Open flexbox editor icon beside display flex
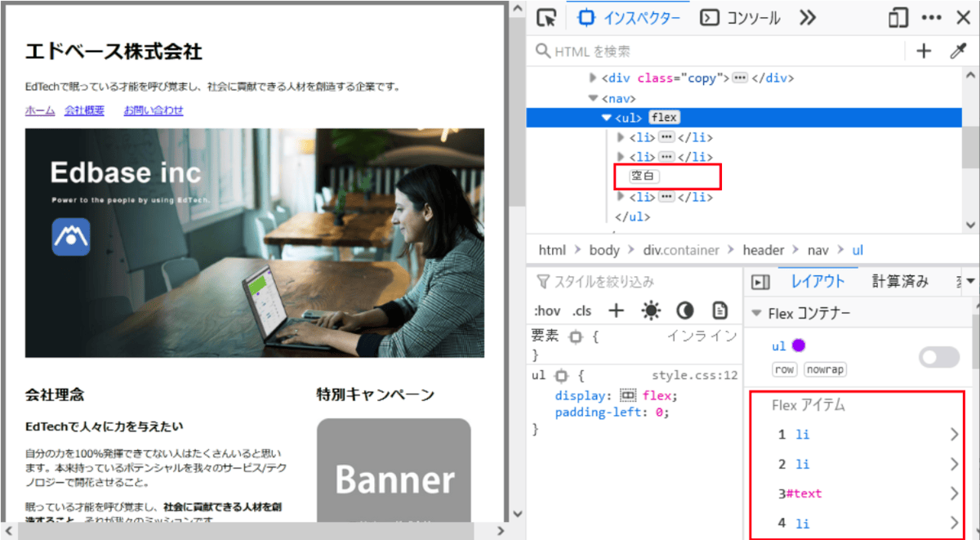Image resolution: width=980 pixels, height=540 pixels. pyautogui.click(x=628, y=395)
